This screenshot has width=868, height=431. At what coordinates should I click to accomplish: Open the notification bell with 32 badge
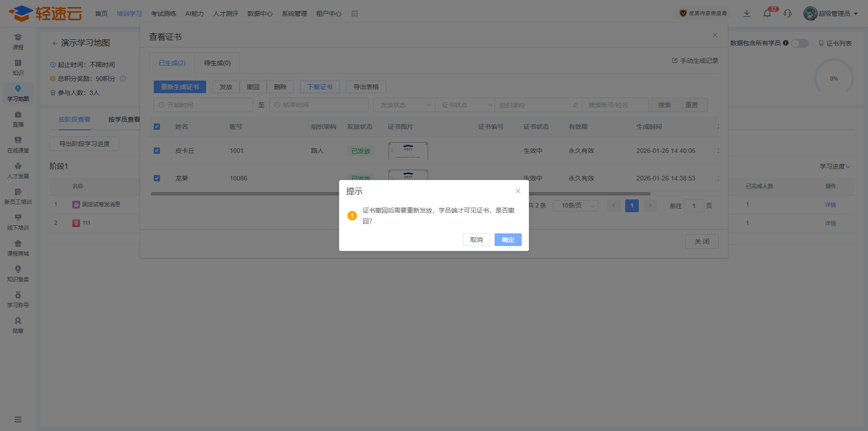point(768,13)
